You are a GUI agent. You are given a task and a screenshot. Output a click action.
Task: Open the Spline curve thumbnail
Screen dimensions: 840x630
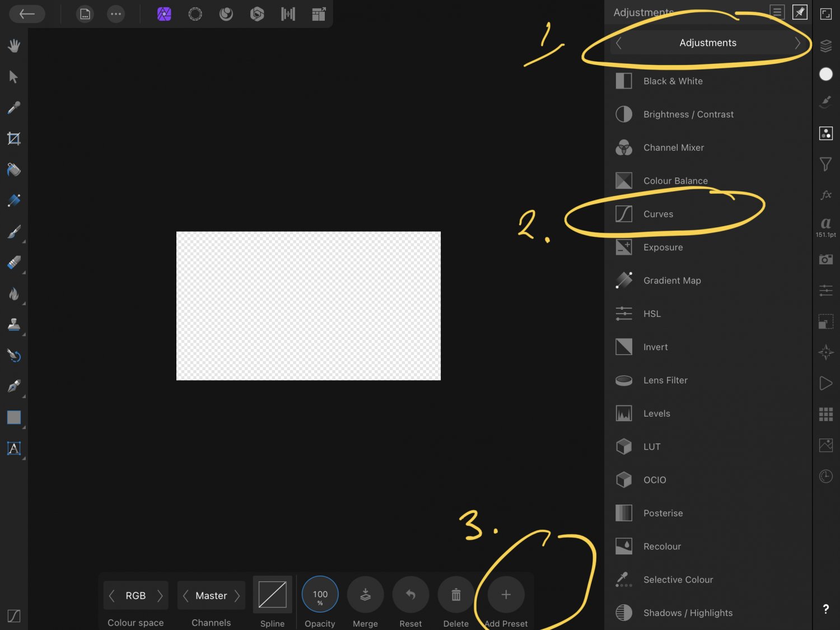click(x=273, y=595)
